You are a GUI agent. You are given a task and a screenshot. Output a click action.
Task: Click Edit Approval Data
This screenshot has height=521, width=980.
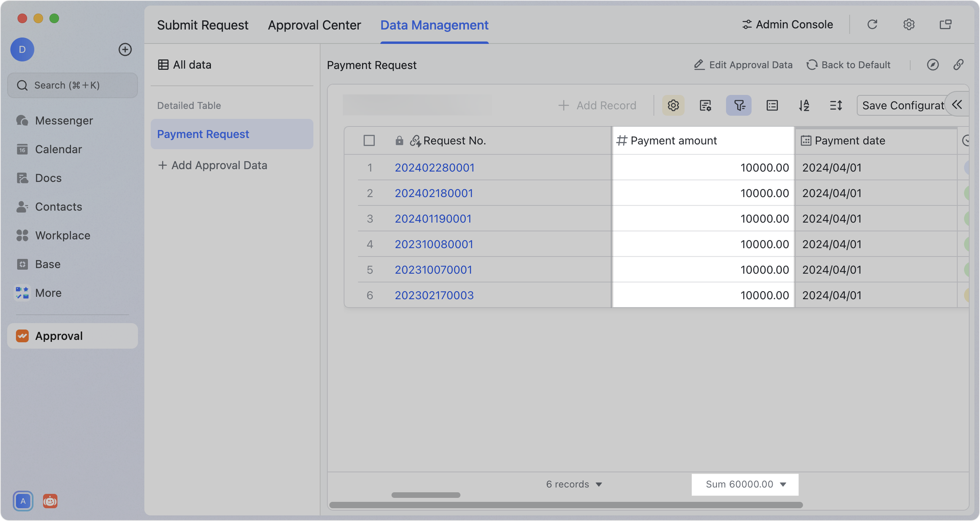[x=743, y=65]
